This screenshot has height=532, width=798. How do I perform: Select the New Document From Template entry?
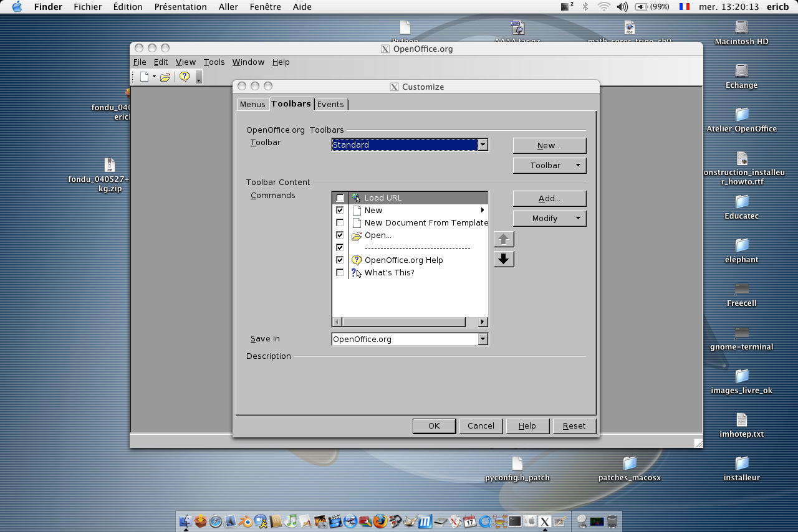pyautogui.click(x=426, y=223)
